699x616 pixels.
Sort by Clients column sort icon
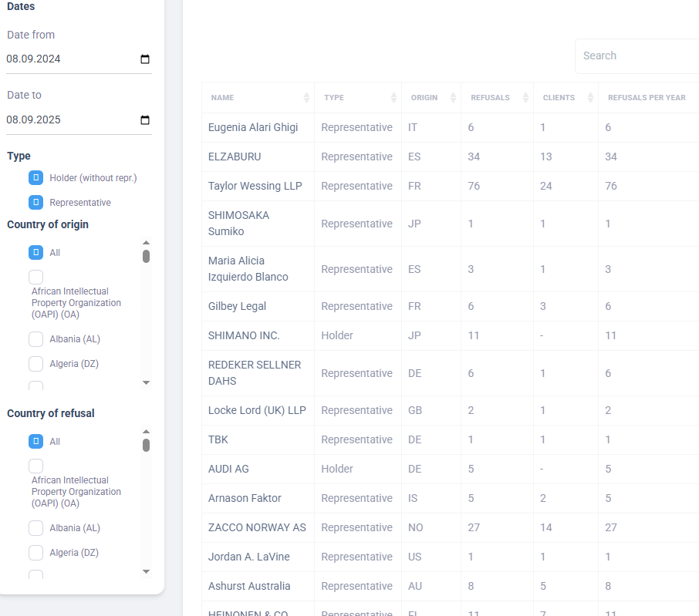tap(590, 98)
